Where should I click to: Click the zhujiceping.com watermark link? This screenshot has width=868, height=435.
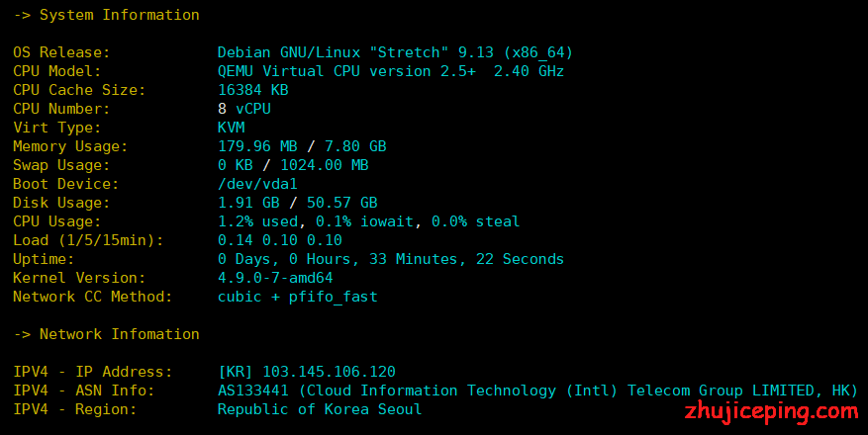(771, 412)
